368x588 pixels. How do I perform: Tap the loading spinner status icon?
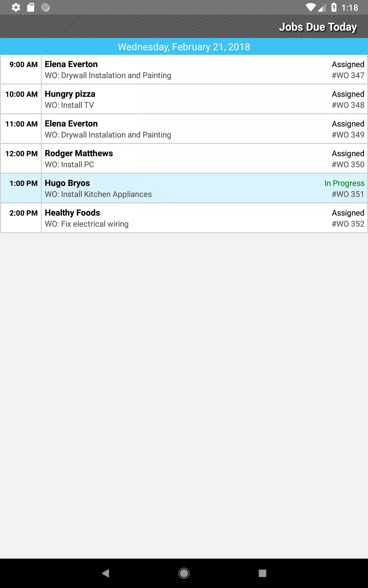pyautogui.click(x=45, y=7)
